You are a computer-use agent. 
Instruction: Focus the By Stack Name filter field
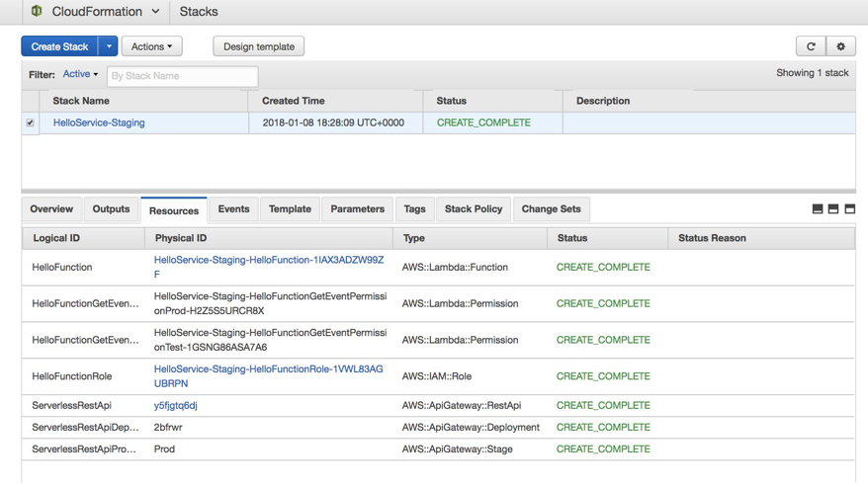pos(182,76)
